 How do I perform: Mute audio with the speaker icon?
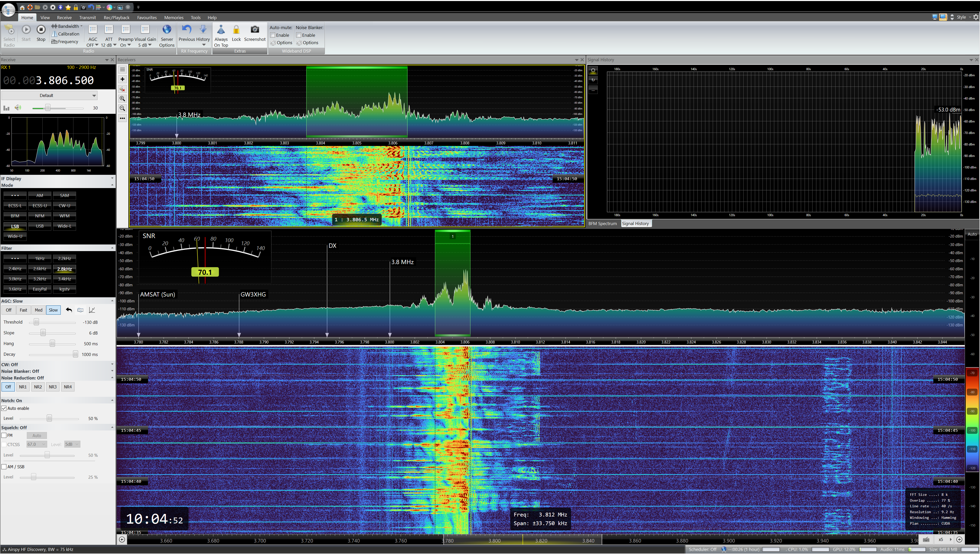(x=18, y=108)
